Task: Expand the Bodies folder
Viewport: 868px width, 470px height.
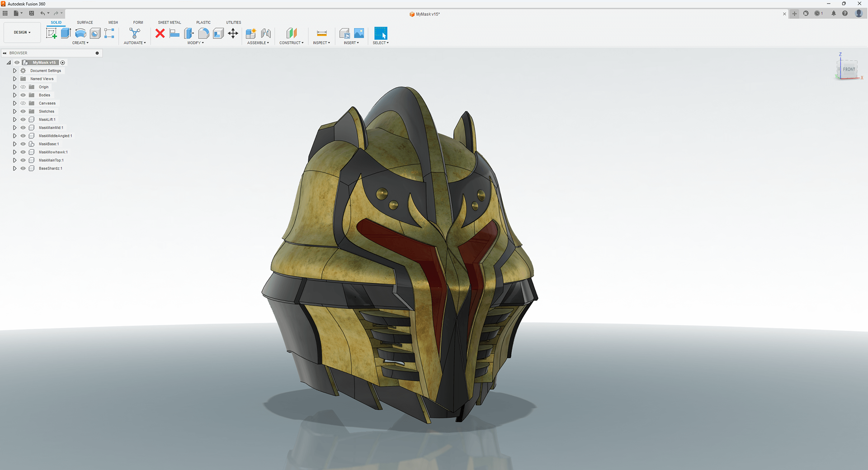Action: (x=14, y=95)
